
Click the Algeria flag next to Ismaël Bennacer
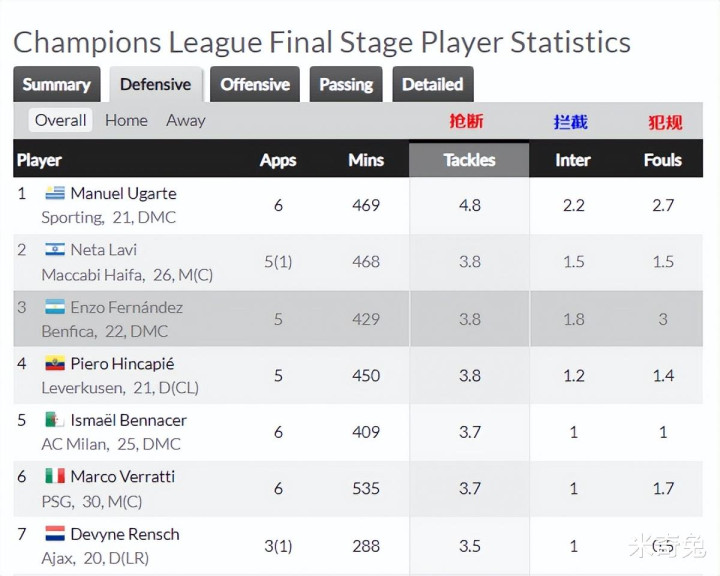[x=55, y=419]
